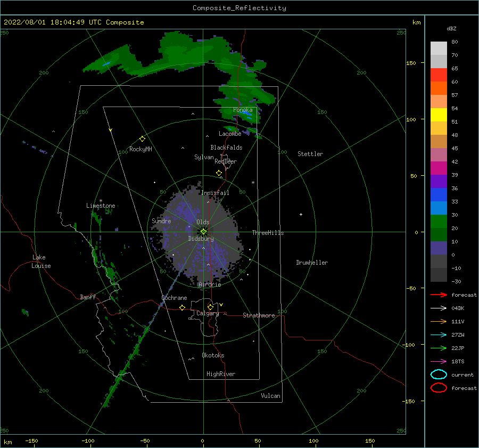Click the Sundre label

pos(161,221)
